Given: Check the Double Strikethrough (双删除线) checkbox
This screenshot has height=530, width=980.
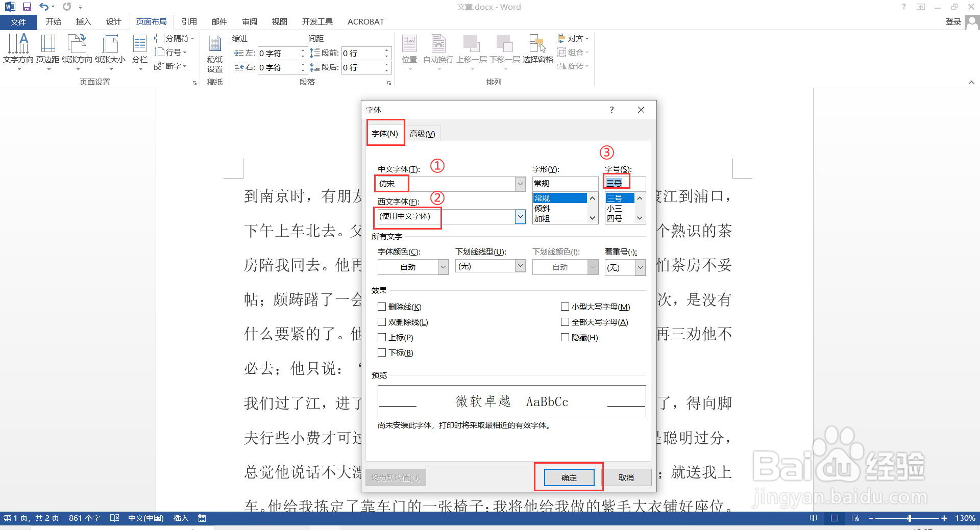Looking at the screenshot, I should pyautogui.click(x=382, y=322).
